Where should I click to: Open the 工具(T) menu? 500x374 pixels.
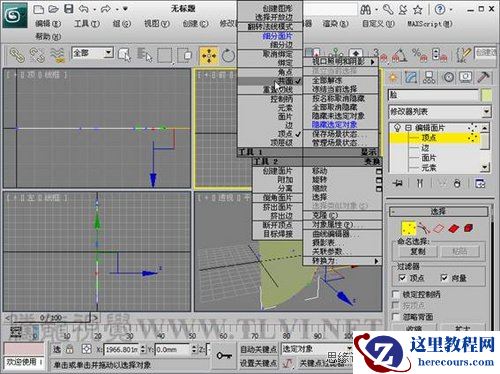pos(87,24)
